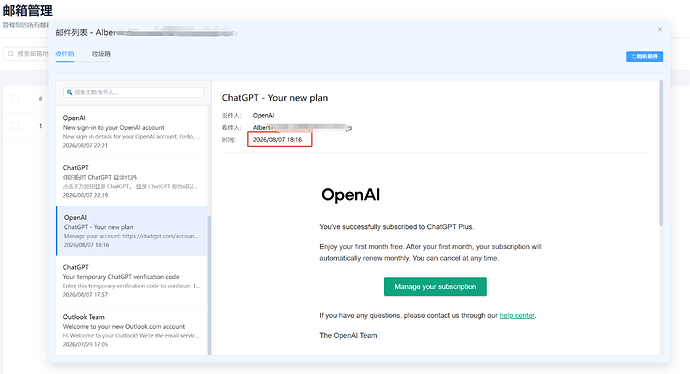
Task: Click the mailbox address search field
Action: coord(26,54)
